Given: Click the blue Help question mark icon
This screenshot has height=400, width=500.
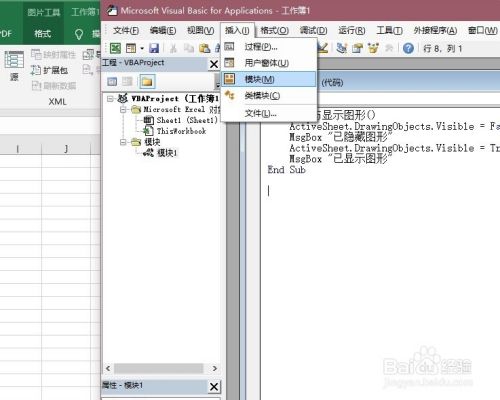Looking at the screenshot, I should [408, 49].
